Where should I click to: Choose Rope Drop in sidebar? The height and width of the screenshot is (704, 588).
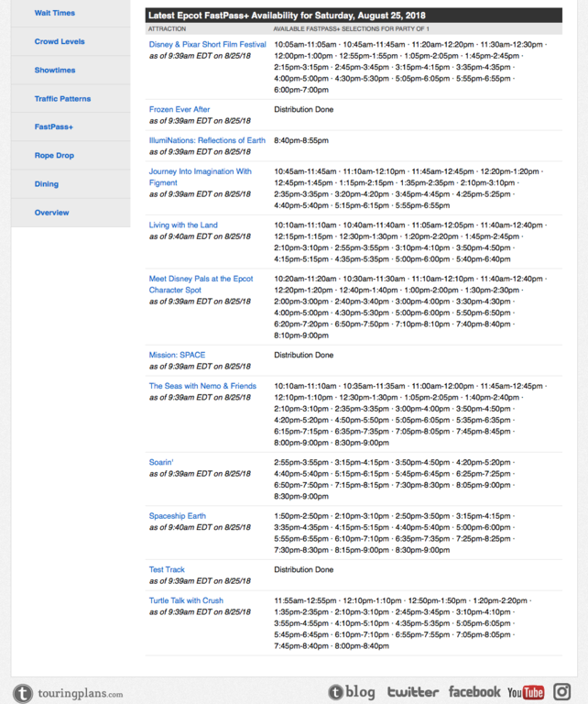[x=54, y=155]
